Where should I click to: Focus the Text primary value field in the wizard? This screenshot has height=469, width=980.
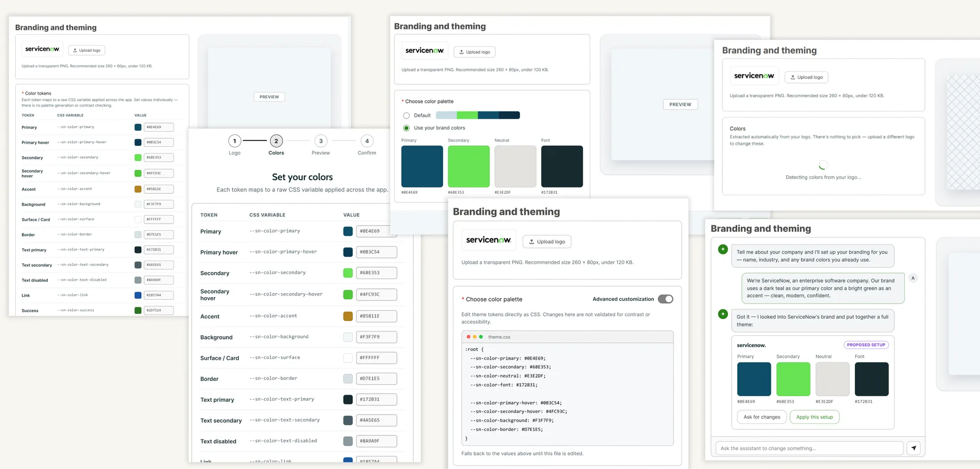(x=376, y=400)
